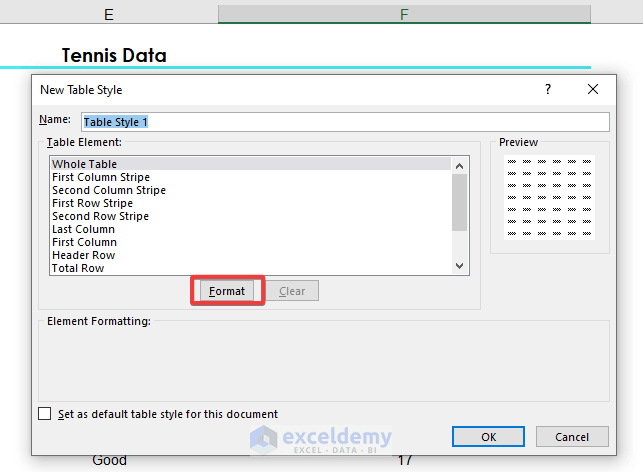Click the Tennis Data title cell
Image resolution: width=643 pixels, height=472 pixels.
114,55
